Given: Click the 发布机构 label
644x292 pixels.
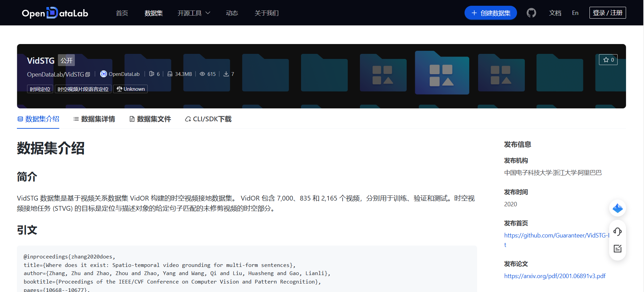Looking at the screenshot, I should [x=516, y=161].
